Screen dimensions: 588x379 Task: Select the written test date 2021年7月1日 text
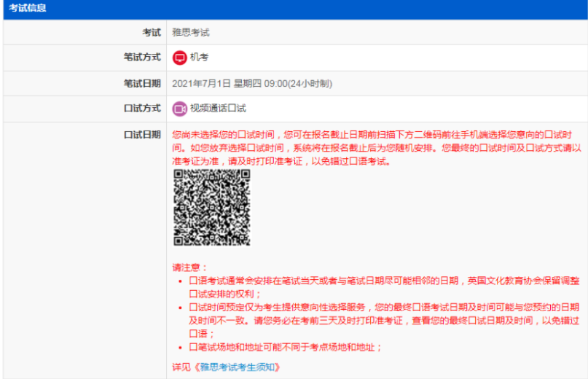point(201,83)
